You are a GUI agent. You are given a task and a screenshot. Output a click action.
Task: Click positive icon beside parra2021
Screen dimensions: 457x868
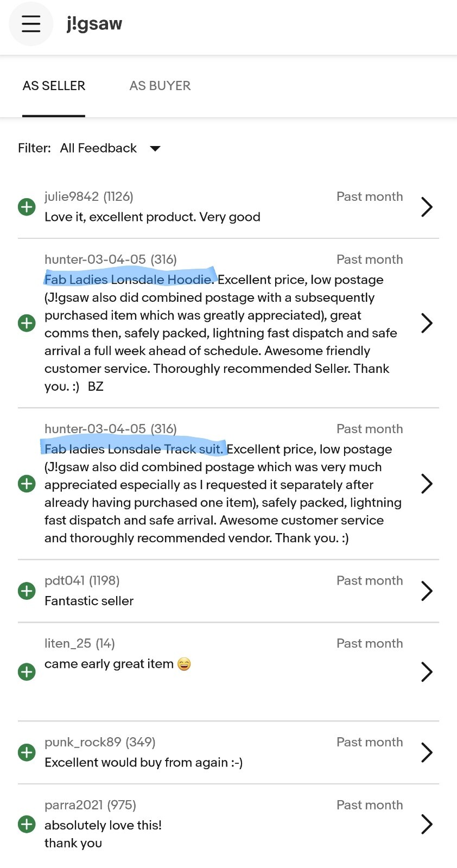[x=27, y=824]
